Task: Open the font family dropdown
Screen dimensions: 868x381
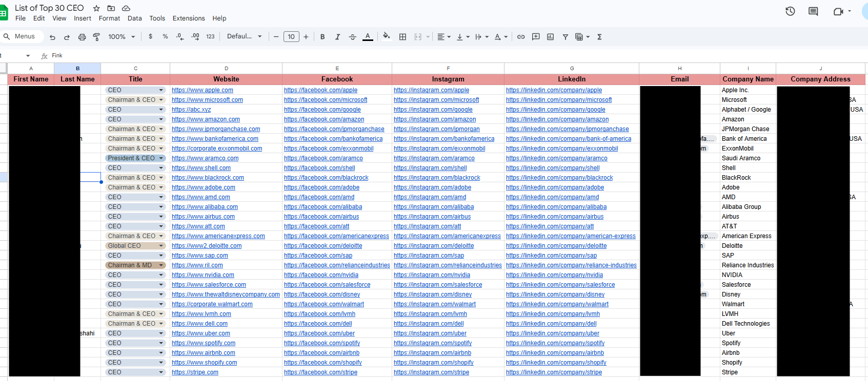Action: (x=245, y=37)
